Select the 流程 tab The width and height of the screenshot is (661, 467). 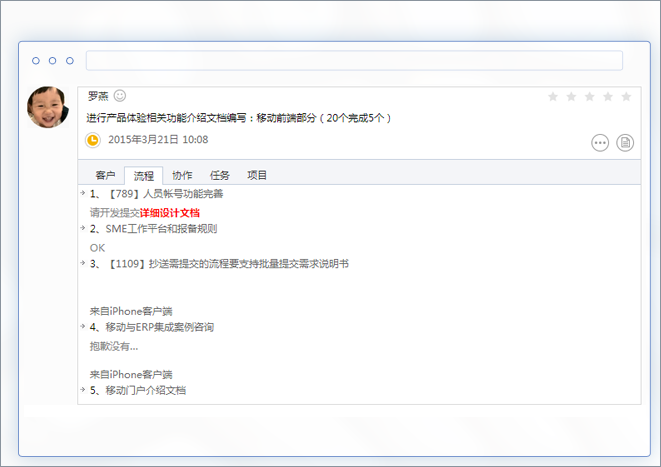[x=143, y=176]
